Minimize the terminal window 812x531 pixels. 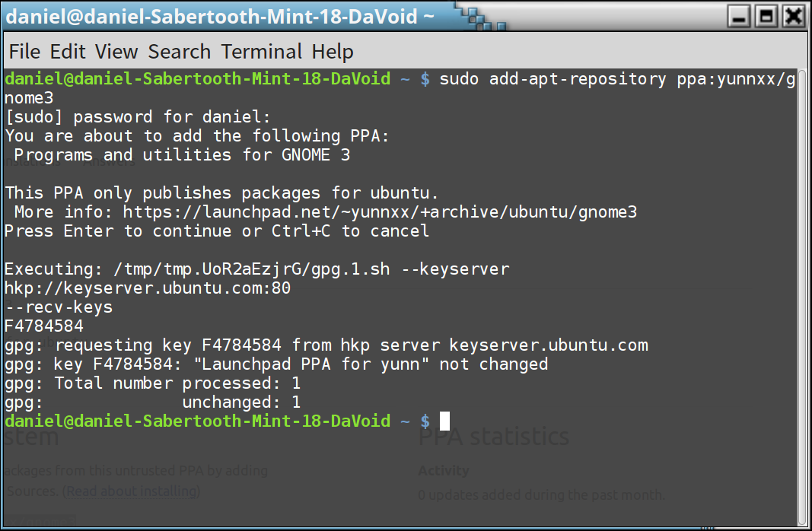pos(739,17)
